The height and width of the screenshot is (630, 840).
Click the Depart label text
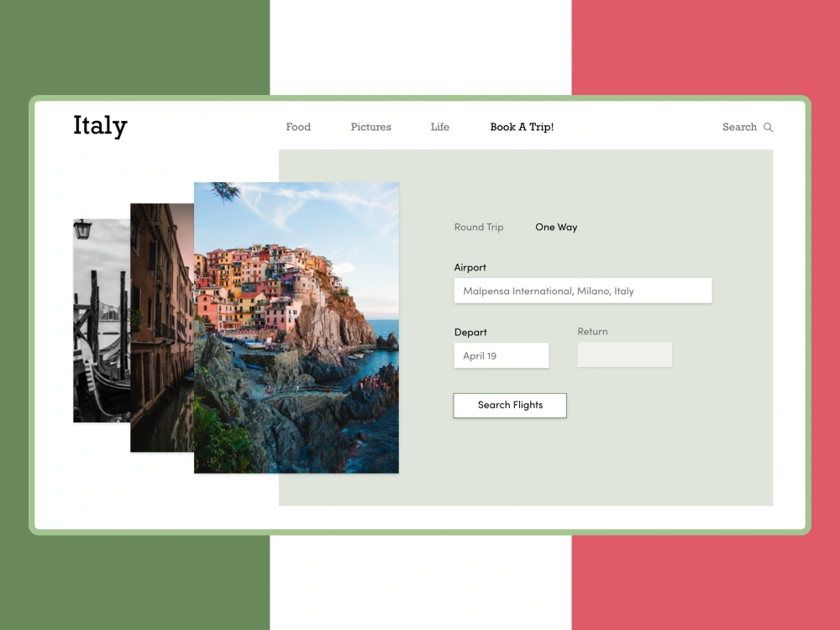click(470, 332)
